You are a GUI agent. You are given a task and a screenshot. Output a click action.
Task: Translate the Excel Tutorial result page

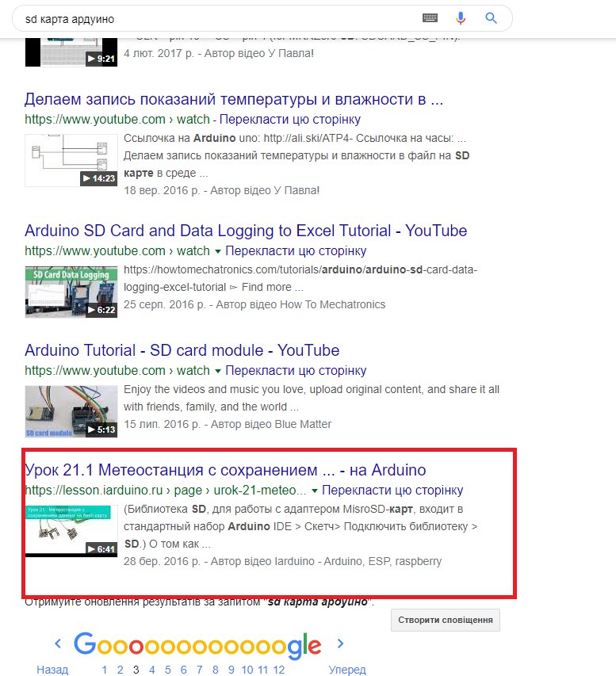[x=296, y=251]
